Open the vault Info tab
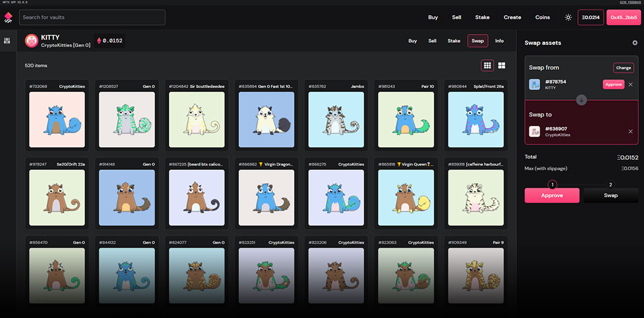644x318 pixels. pyautogui.click(x=499, y=41)
